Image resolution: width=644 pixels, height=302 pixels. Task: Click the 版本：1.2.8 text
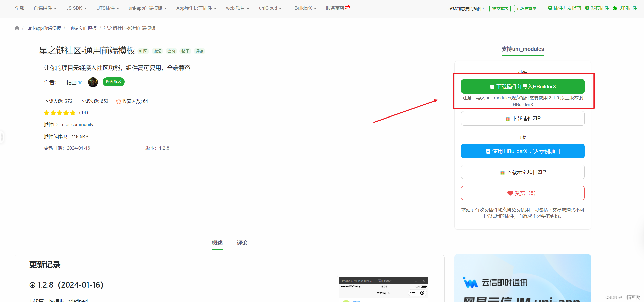coord(157,148)
